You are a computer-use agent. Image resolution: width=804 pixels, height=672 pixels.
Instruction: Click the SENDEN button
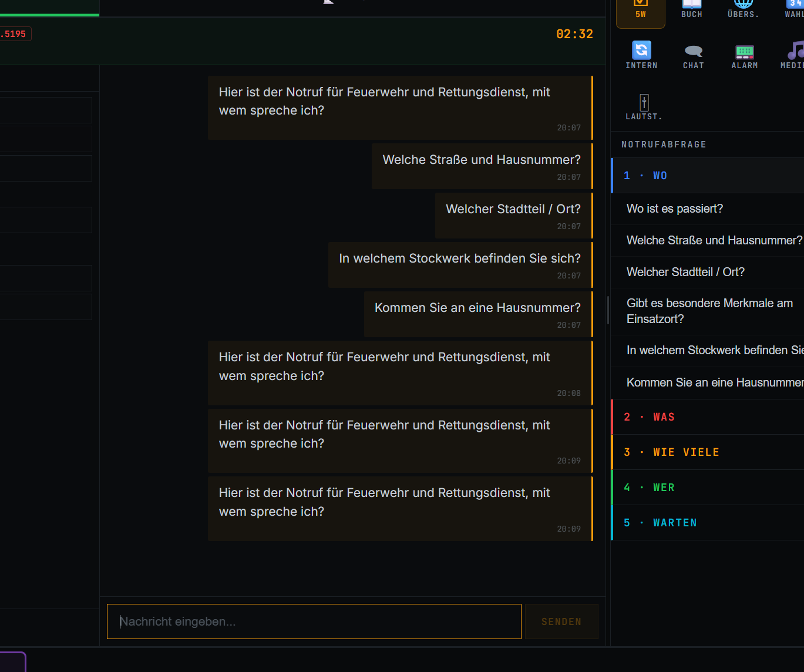pos(561,621)
